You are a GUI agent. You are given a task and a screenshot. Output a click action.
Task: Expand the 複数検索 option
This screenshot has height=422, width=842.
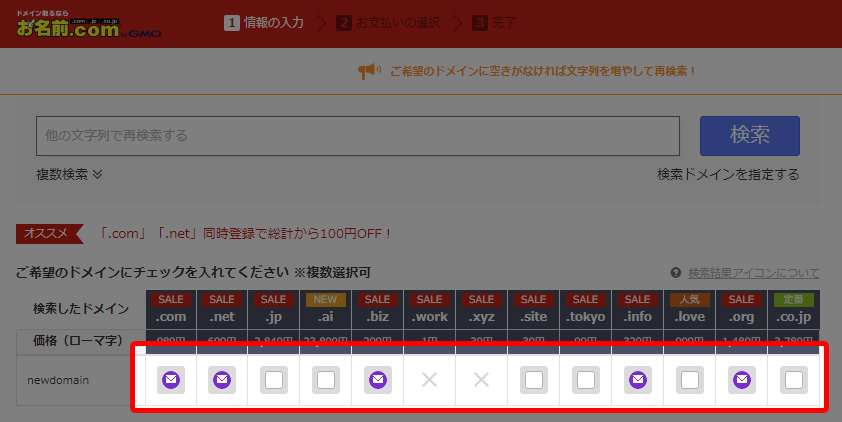click(x=70, y=174)
